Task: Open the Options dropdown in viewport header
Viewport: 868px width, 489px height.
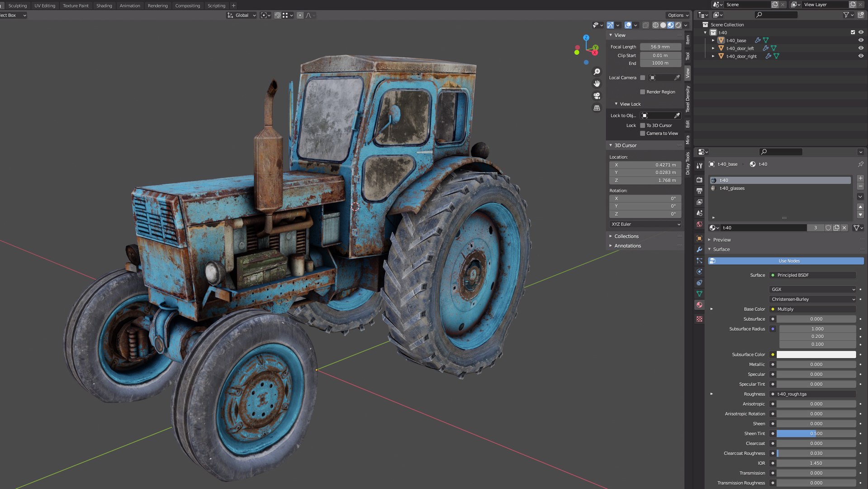Action: click(x=678, y=15)
